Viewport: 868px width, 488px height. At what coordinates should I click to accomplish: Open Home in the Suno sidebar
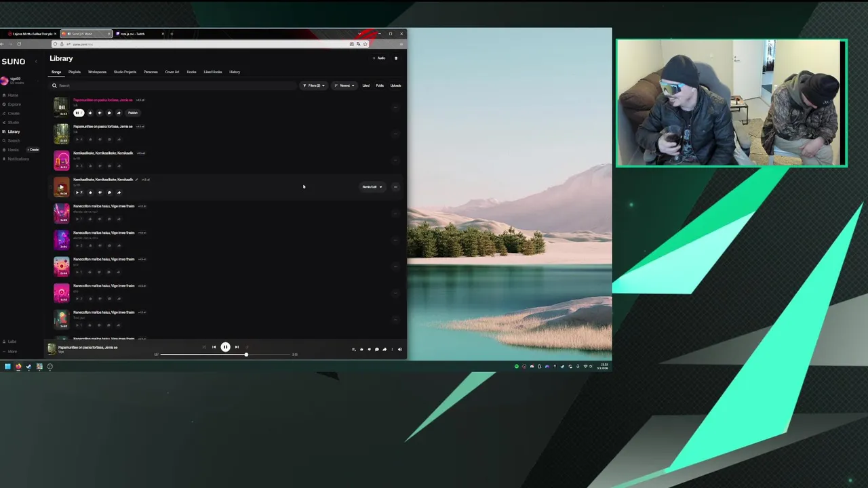10,95
